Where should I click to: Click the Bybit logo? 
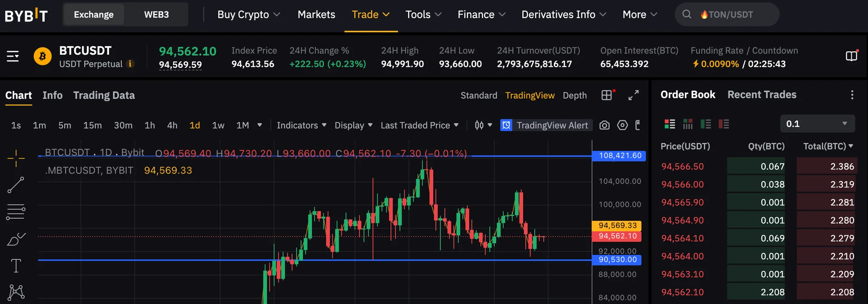click(x=26, y=15)
